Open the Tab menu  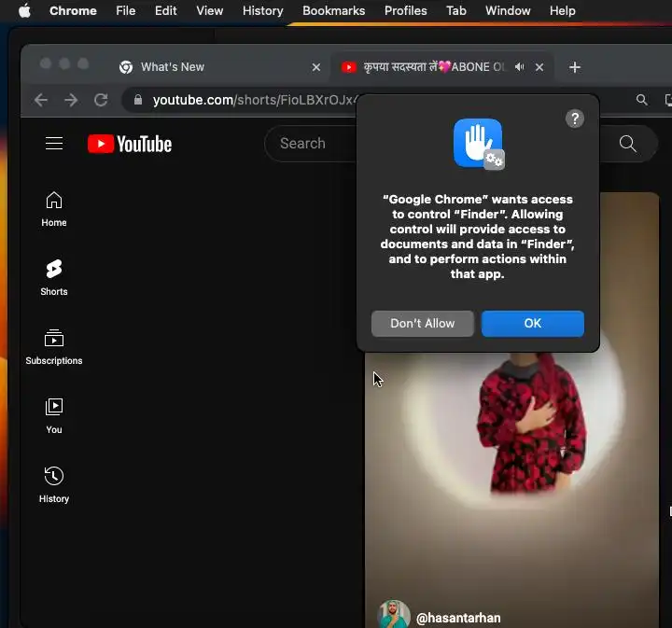click(456, 10)
